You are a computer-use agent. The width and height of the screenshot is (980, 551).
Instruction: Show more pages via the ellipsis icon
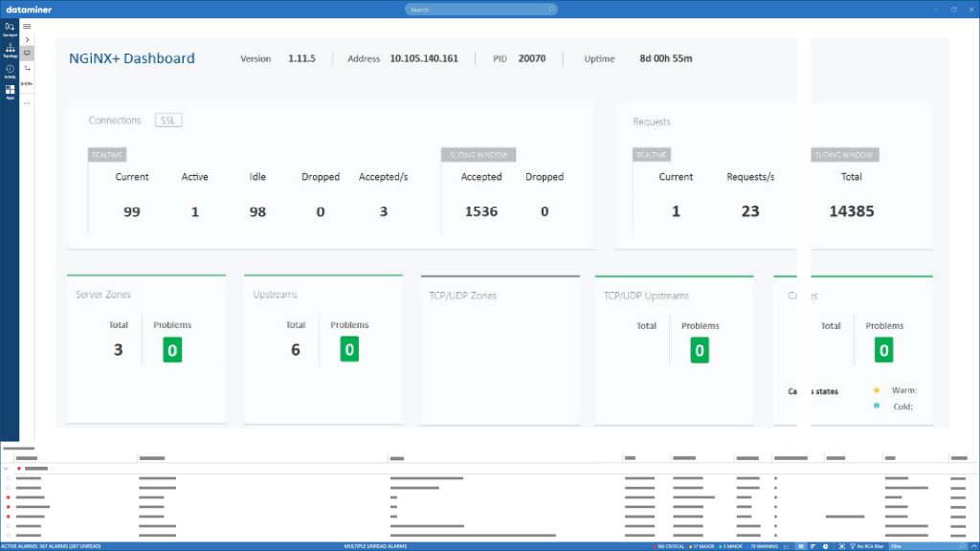pos(27,103)
